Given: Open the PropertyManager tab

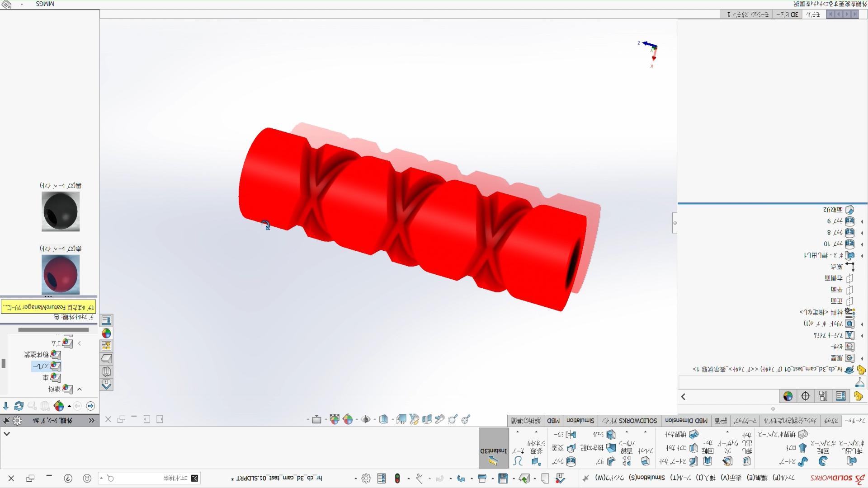Looking at the screenshot, I should pyautogui.click(x=841, y=396).
